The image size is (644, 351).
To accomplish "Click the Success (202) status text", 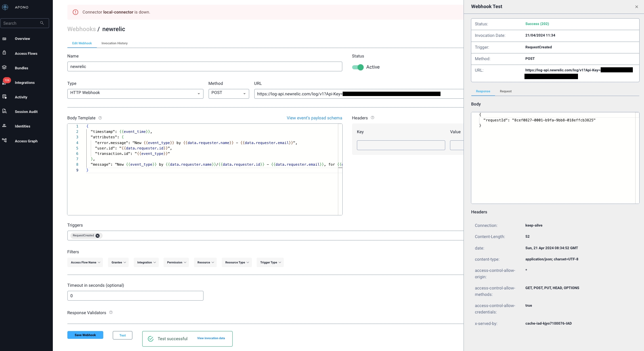I will coord(537,24).
